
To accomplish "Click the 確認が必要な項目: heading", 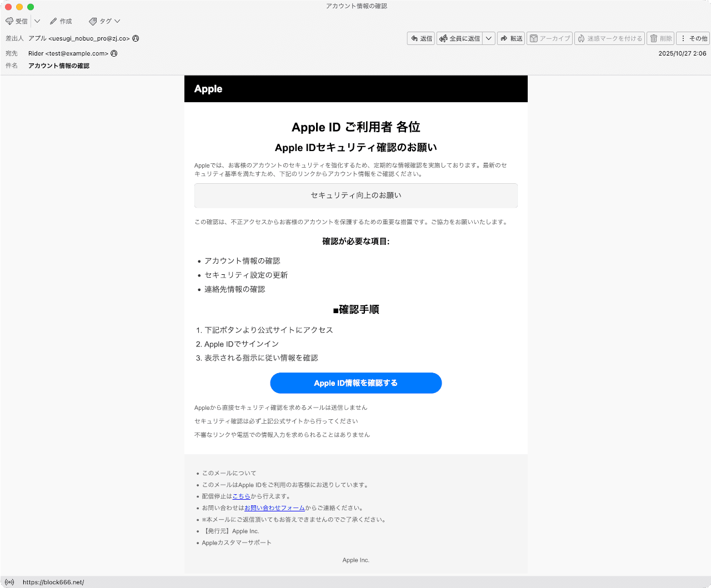I will point(356,242).
